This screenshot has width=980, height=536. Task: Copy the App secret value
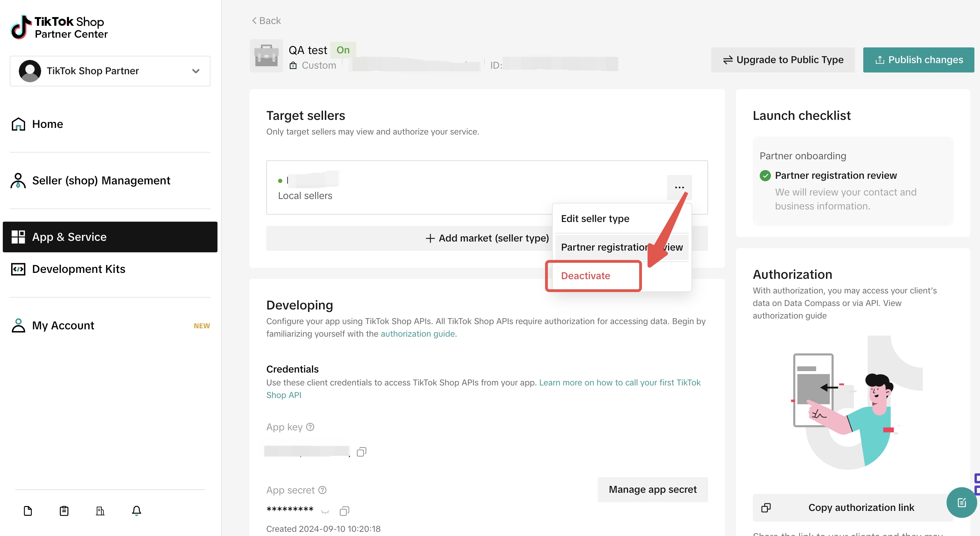click(x=344, y=511)
